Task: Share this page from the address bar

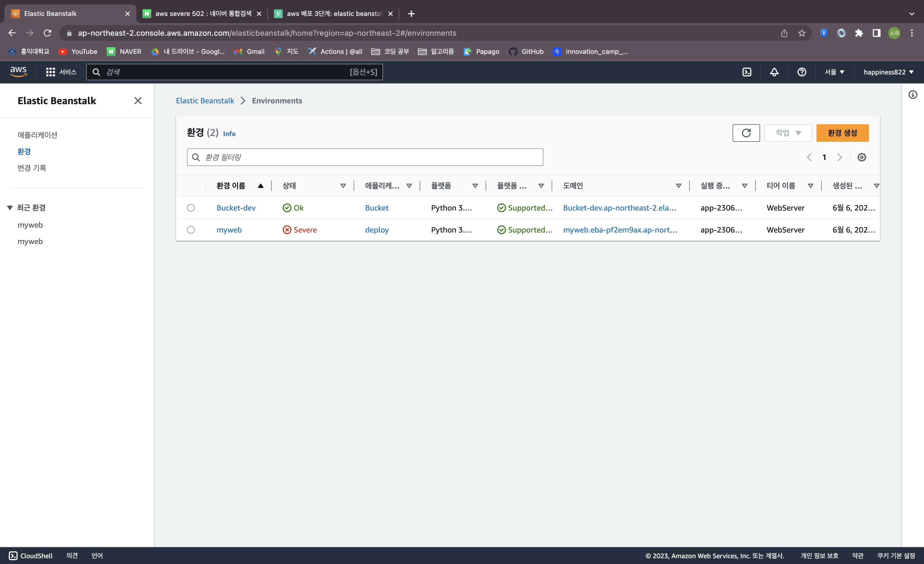Action: click(x=784, y=33)
